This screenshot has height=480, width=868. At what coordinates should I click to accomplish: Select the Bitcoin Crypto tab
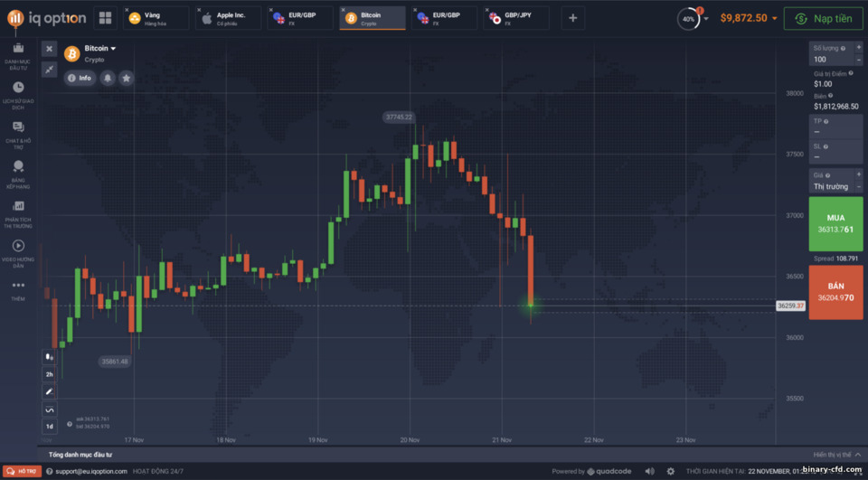coord(373,18)
